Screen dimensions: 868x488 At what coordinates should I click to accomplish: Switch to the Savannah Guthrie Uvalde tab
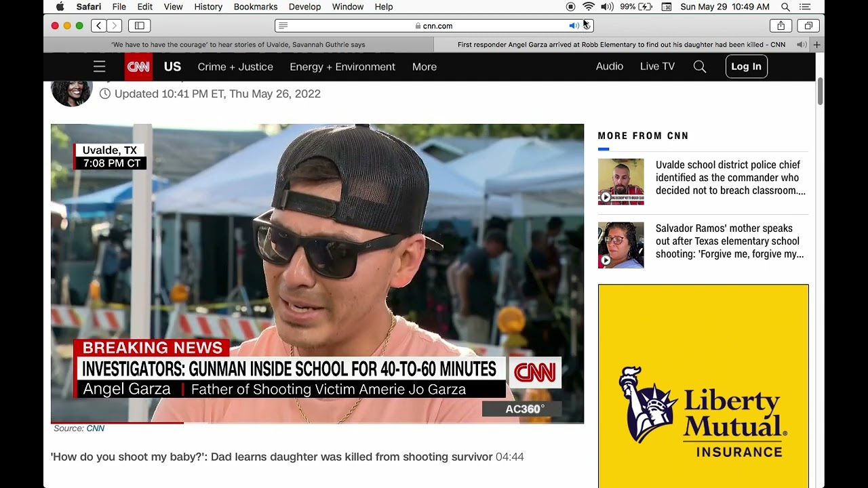[239, 45]
